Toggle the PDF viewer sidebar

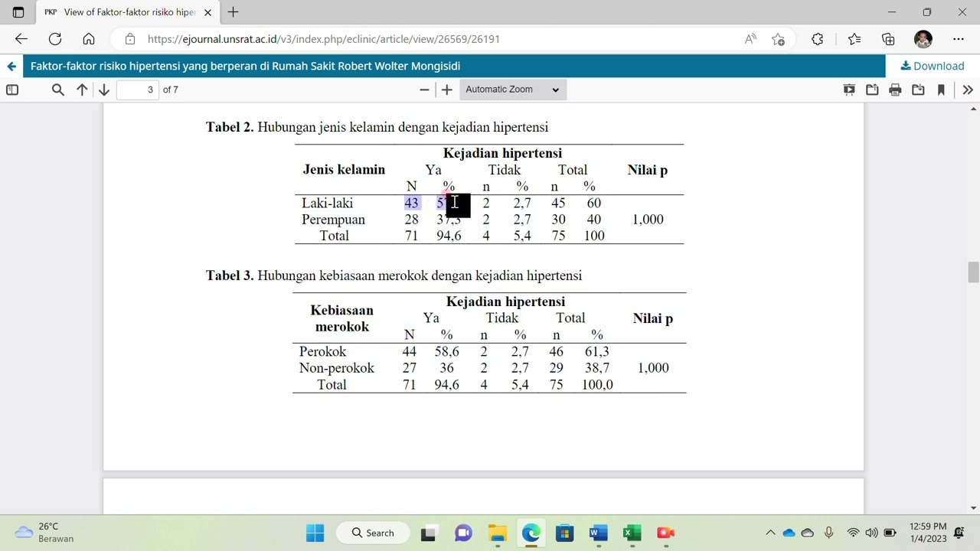12,90
